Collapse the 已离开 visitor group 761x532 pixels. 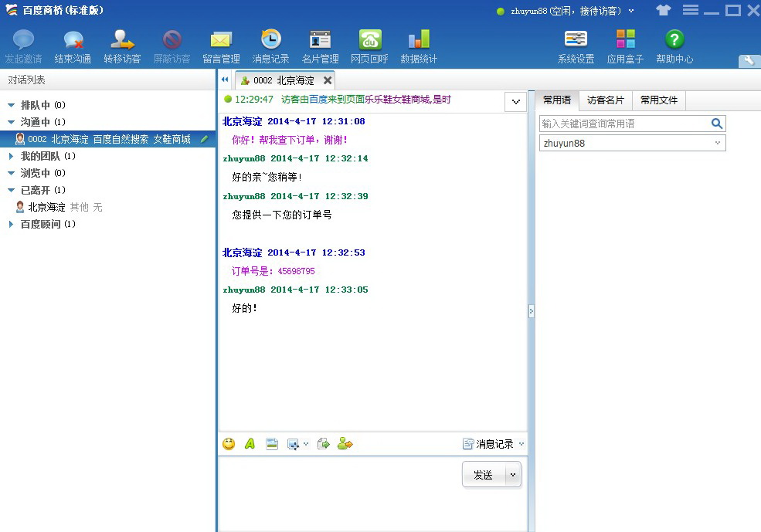10,190
